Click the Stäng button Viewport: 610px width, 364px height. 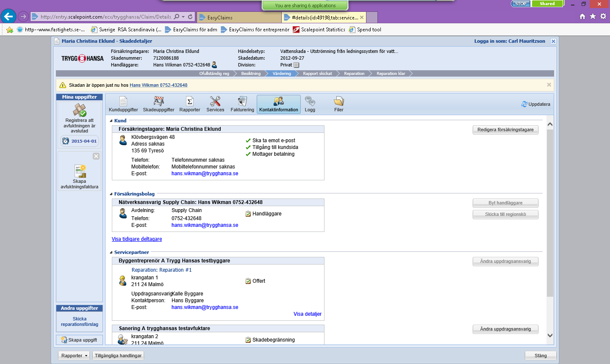541,356
